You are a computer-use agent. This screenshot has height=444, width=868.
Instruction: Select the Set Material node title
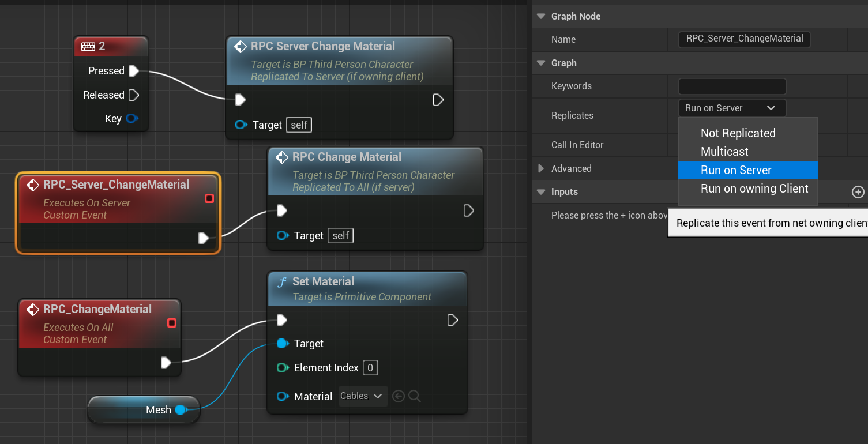[323, 281]
